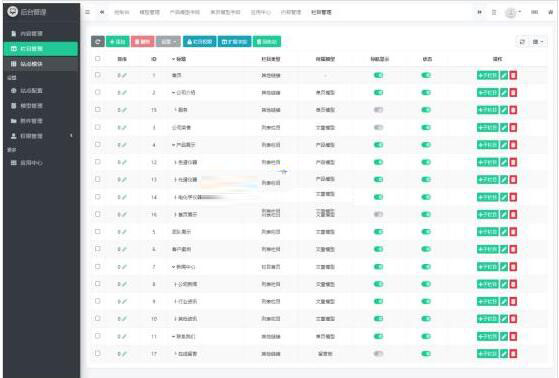
Task: Click the rightmost icon in the top bar
Action: pos(550,12)
